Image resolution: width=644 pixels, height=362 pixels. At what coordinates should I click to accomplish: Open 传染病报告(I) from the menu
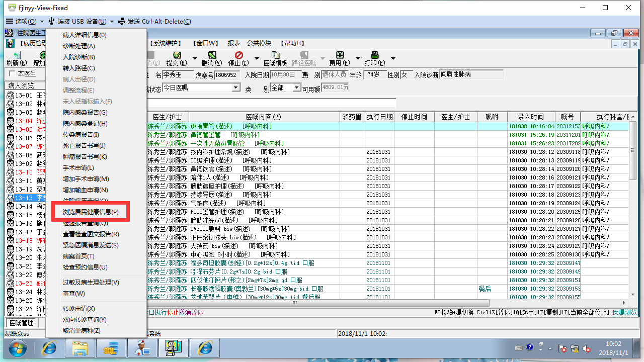tap(96, 135)
